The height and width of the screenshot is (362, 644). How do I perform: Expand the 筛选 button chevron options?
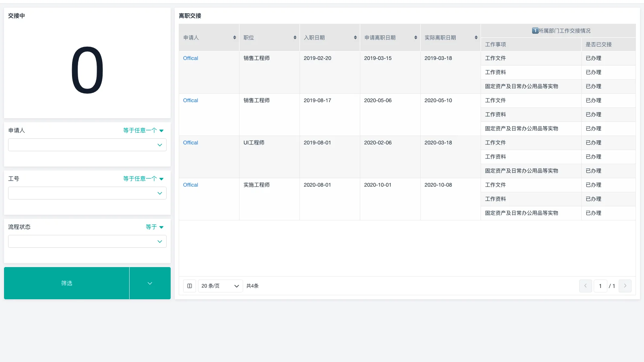click(150, 283)
